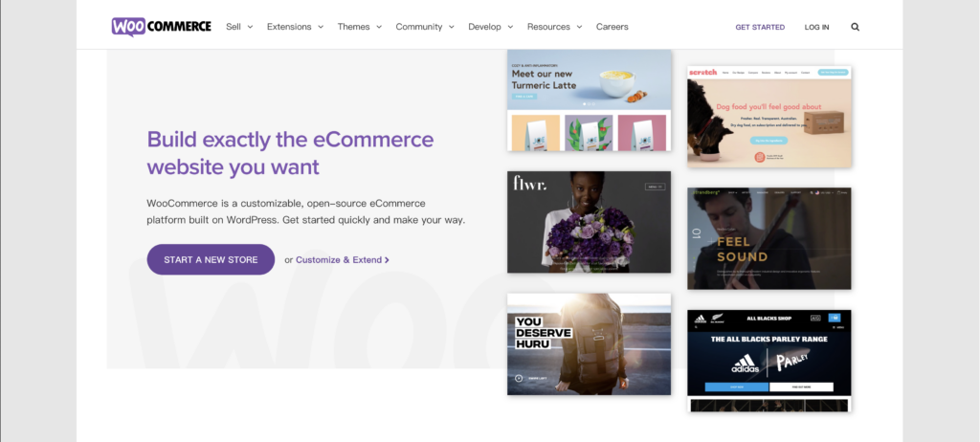Expand the Community dropdown chevron

tap(452, 27)
